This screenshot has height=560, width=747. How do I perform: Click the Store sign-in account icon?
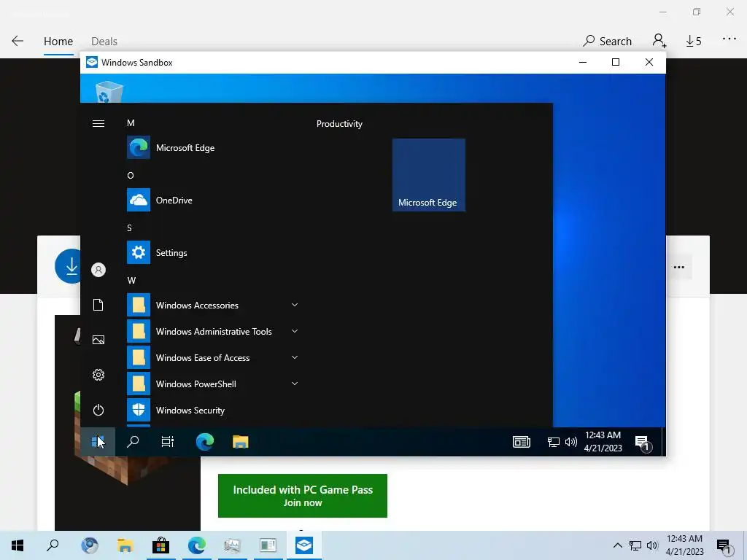[659, 41]
